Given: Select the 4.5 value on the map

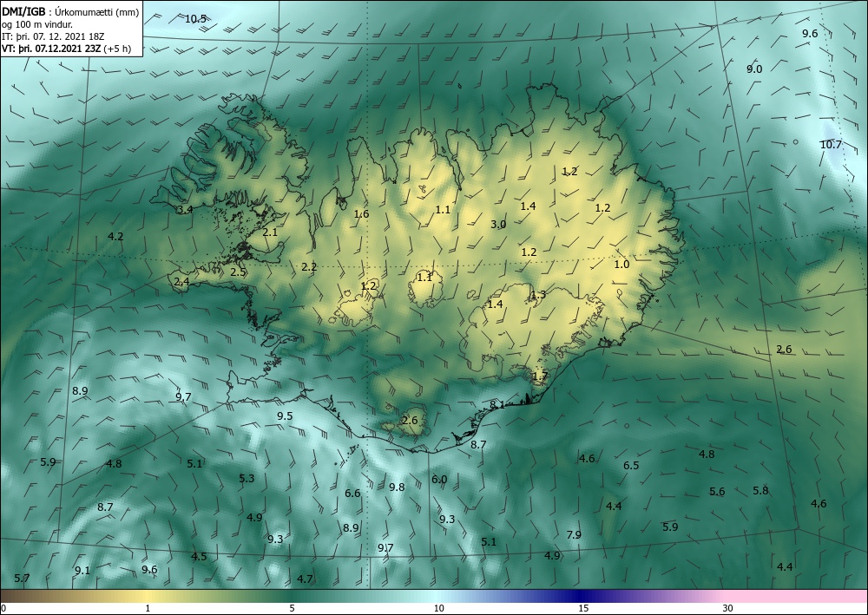Looking at the screenshot, I should coord(199,556).
